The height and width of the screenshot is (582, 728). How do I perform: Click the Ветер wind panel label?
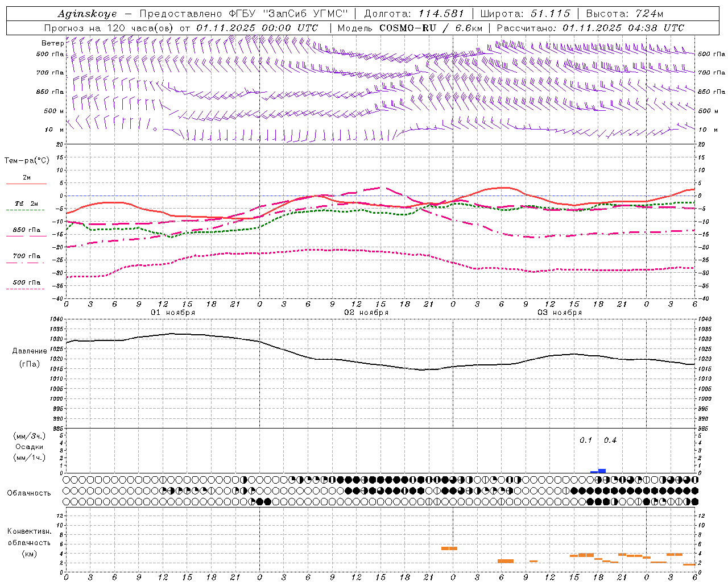click(52, 43)
